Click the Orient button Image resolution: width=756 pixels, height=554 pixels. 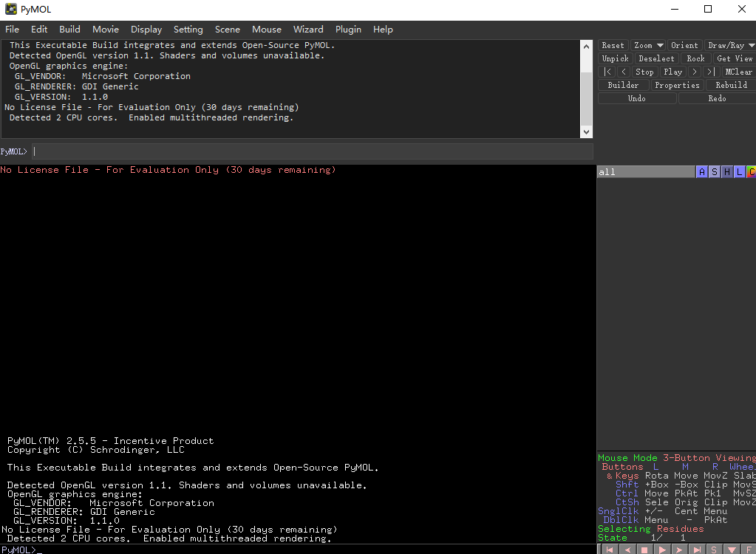point(684,45)
